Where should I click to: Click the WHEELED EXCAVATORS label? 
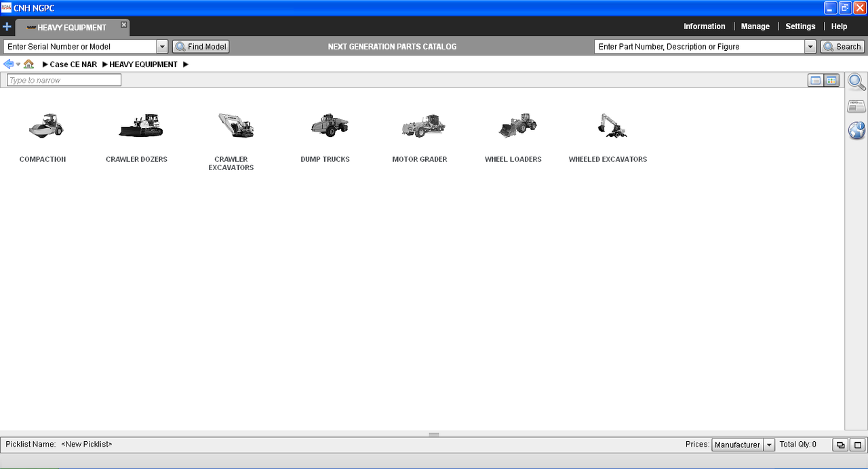pos(608,159)
